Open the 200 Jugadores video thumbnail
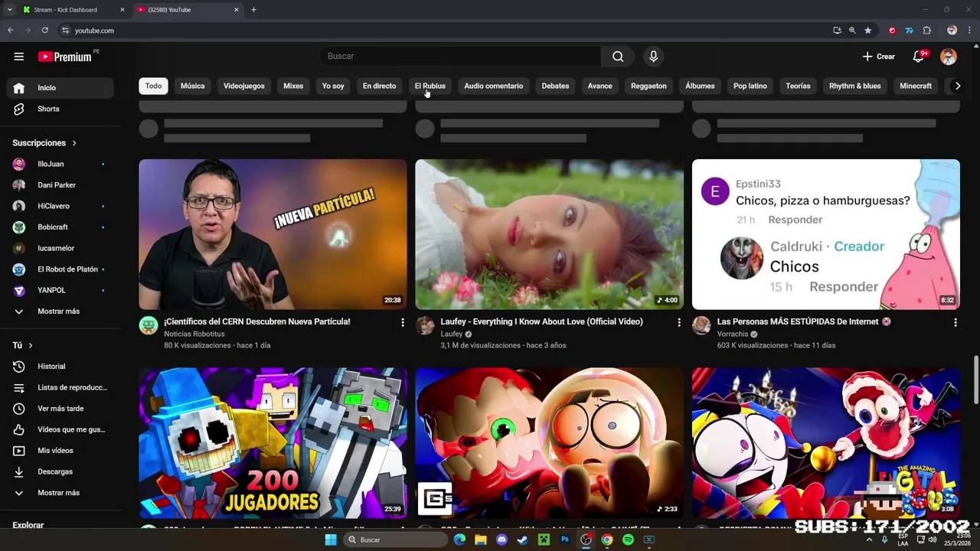The width and height of the screenshot is (980, 551). [x=273, y=443]
